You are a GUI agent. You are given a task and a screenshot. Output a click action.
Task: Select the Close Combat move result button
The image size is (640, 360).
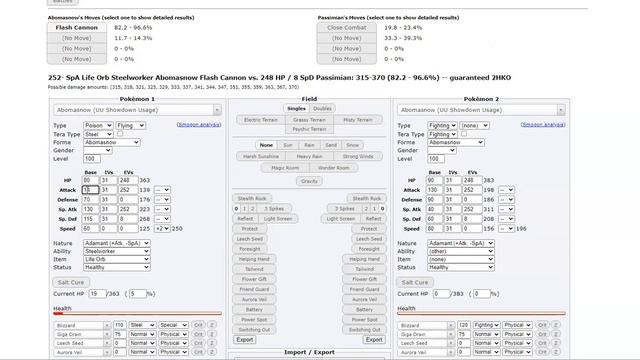(x=347, y=27)
